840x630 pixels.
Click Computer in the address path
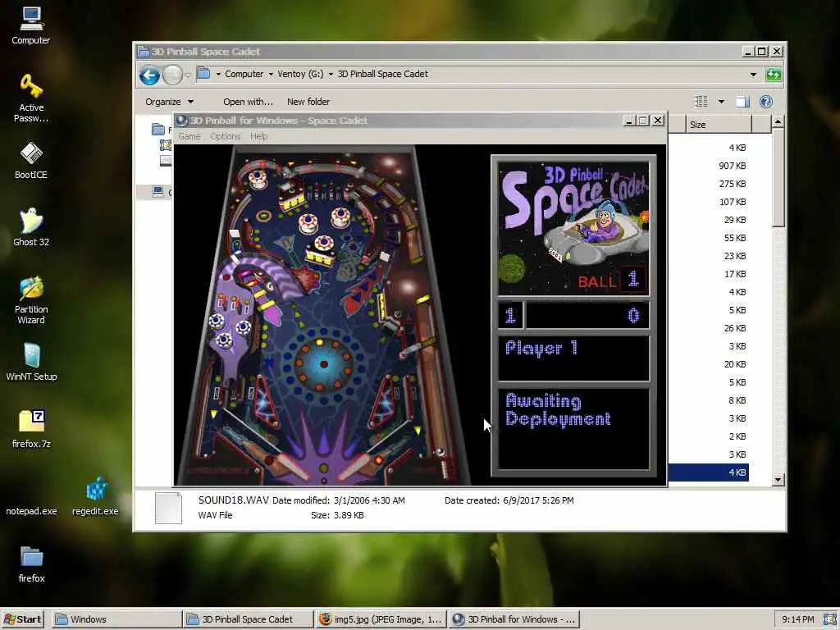click(x=244, y=74)
